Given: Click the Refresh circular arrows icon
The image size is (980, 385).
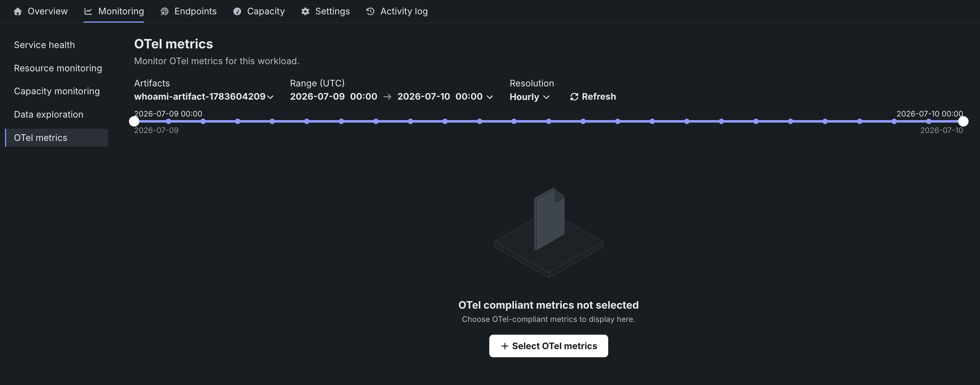Looking at the screenshot, I should click(x=574, y=97).
